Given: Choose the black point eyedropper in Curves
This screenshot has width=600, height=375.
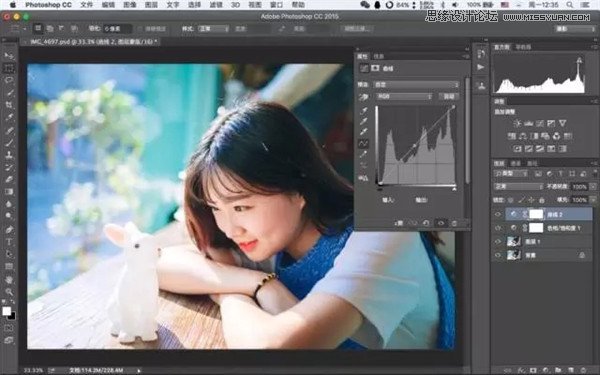Looking at the screenshot, I should (363, 111).
